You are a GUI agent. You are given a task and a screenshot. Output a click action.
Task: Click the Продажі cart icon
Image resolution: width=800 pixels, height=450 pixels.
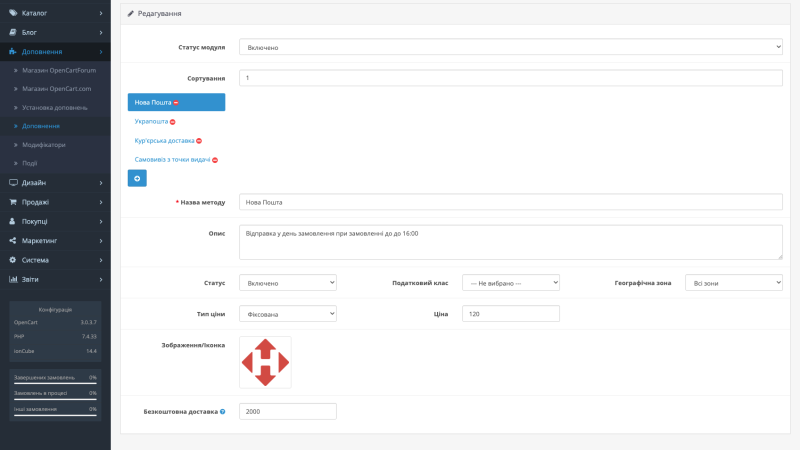pyautogui.click(x=13, y=202)
